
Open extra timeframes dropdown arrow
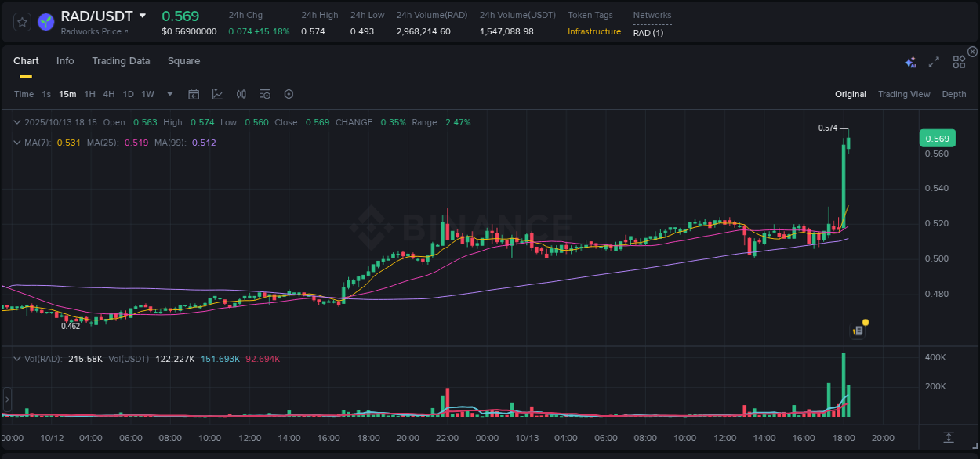point(169,94)
